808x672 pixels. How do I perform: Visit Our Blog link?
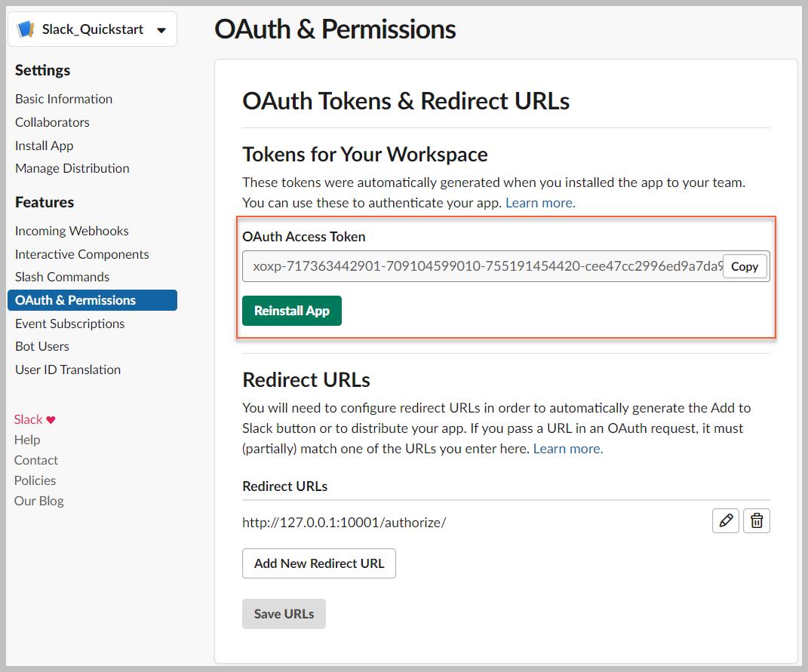click(x=39, y=501)
